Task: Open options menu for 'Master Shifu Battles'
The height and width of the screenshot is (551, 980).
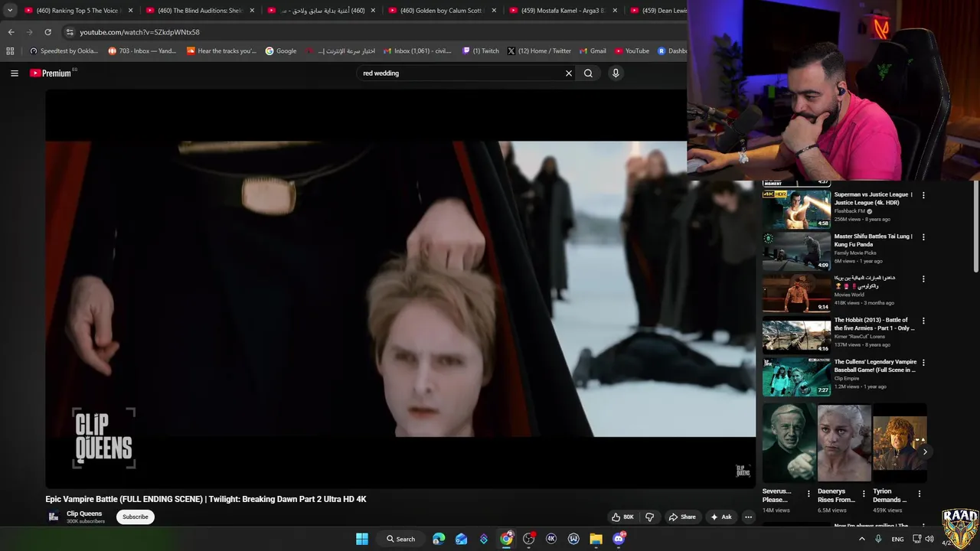Action: pos(923,237)
